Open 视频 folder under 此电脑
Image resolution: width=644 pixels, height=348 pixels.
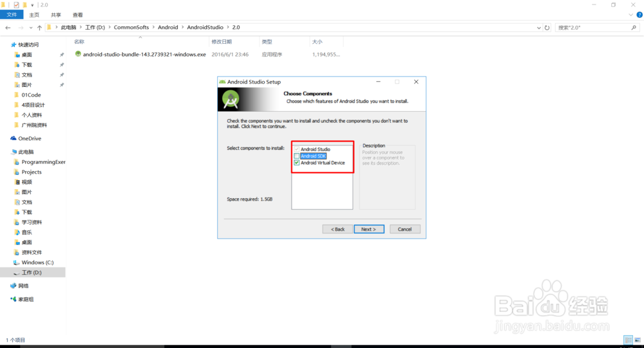[x=26, y=182]
